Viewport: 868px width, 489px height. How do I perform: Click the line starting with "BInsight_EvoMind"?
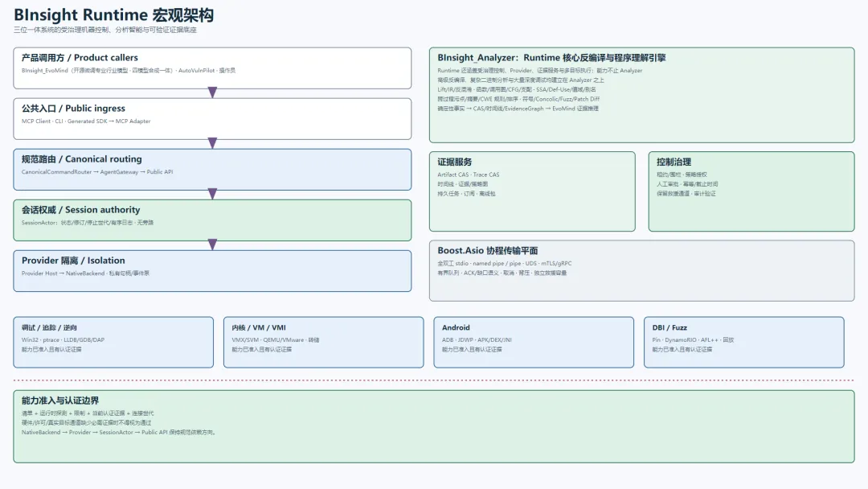(x=129, y=70)
